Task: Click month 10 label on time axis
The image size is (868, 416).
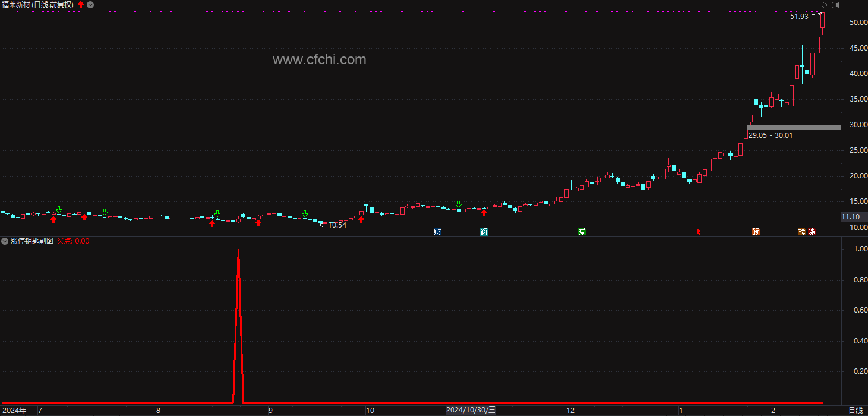Action: (370, 411)
